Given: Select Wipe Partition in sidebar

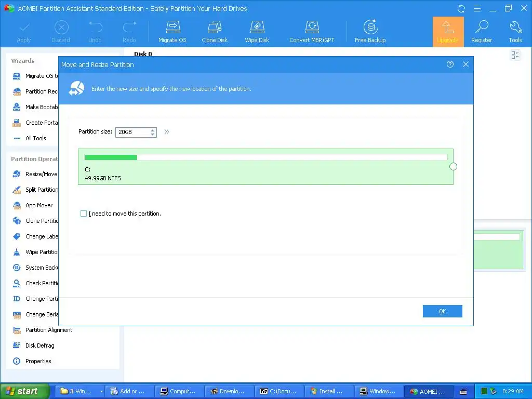Looking at the screenshot, I should 35,252.
